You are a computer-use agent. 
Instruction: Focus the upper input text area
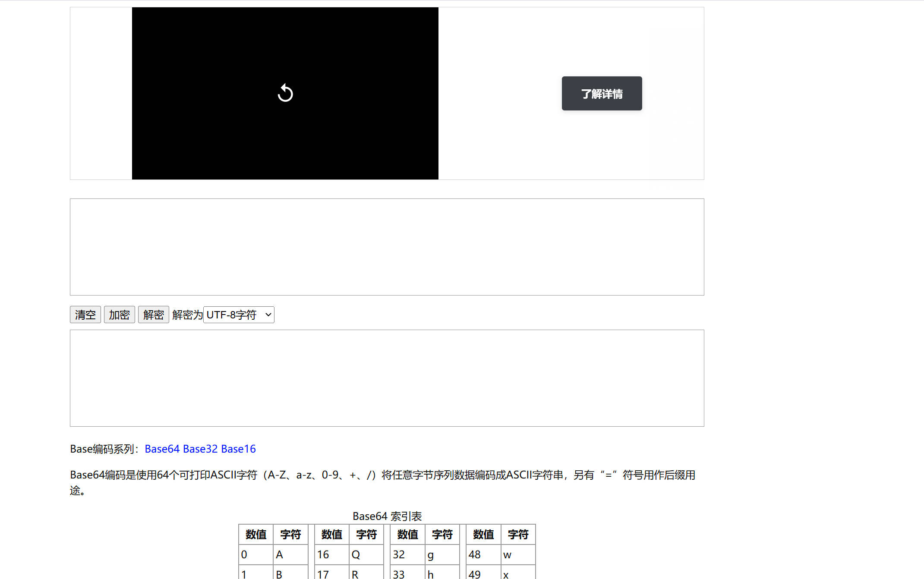tap(387, 247)
